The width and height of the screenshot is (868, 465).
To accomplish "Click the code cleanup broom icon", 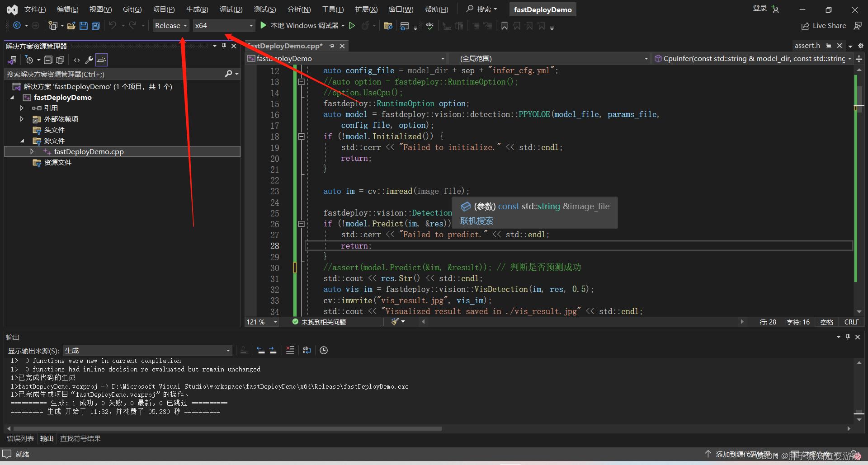I will pos(395,322).
